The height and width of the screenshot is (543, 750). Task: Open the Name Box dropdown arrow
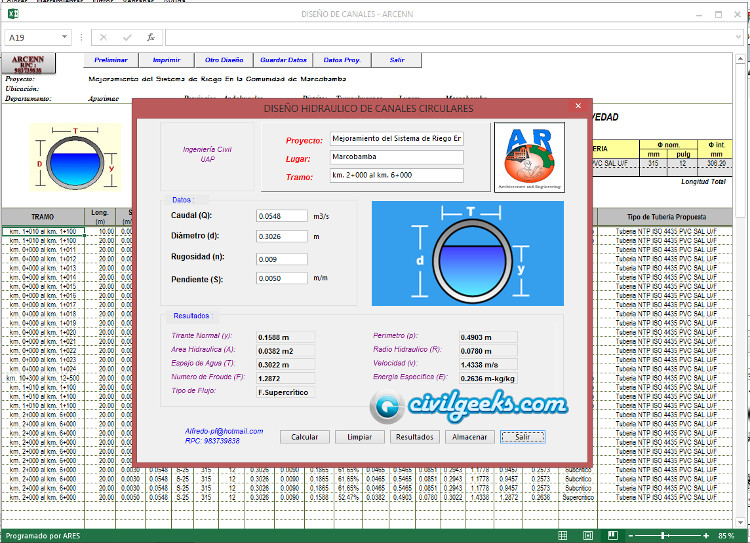(x=63, y=37)
